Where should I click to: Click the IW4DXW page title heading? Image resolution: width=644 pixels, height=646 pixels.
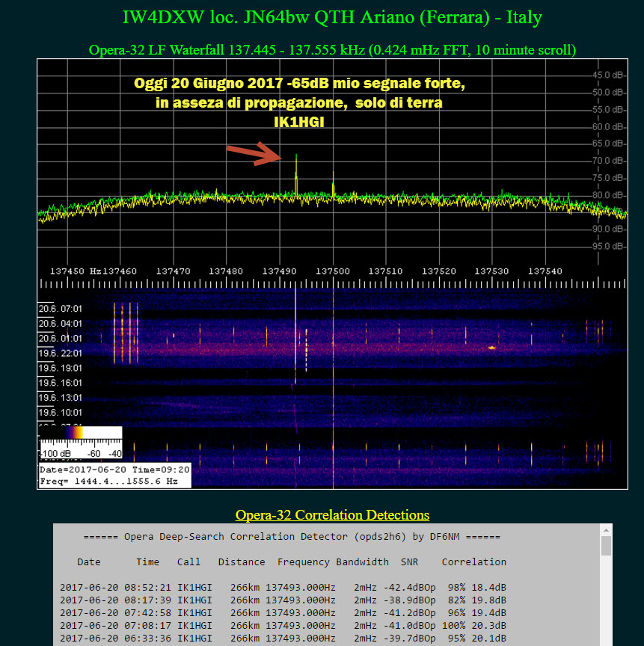332,17
